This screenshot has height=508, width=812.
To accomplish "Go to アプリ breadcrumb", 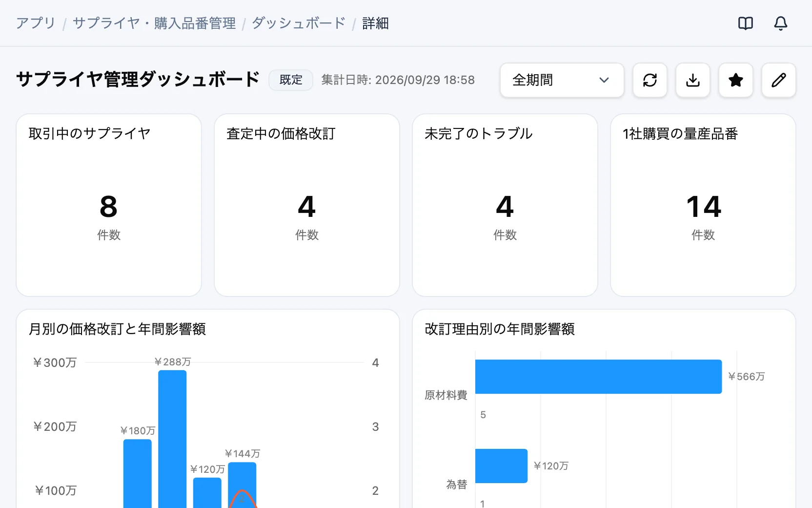I will (x=36, y=23).
